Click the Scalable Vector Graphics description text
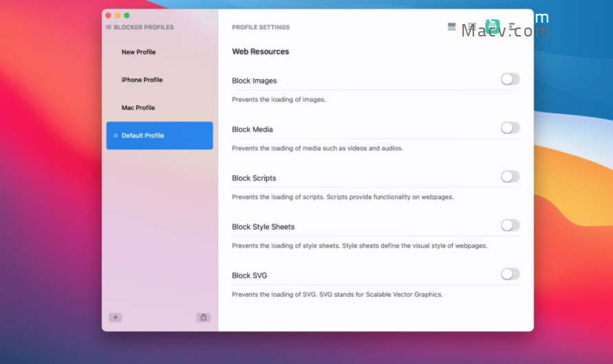Viewport: 613px width, 364px height. 337,295
